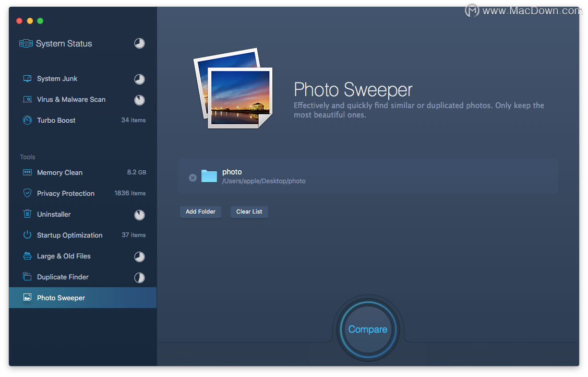
Task: Open Duplicate Finder
Action: (x=82, y=277)
